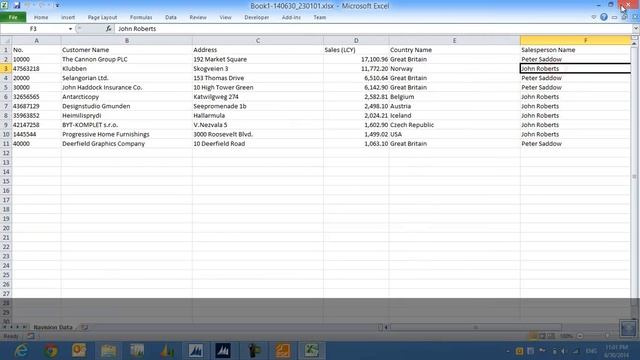Click the Sales (LCY) header cell
The height and width of the screenshot is (360, 640).
pyautogui.click(x=356, y=50)
